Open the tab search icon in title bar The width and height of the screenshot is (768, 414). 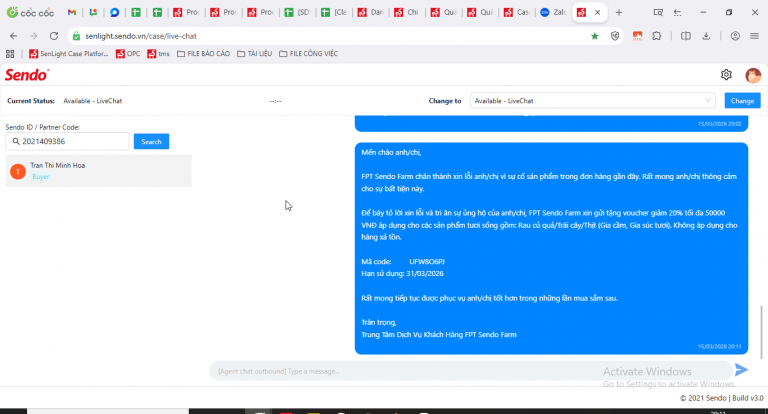[x=658, y=13]
